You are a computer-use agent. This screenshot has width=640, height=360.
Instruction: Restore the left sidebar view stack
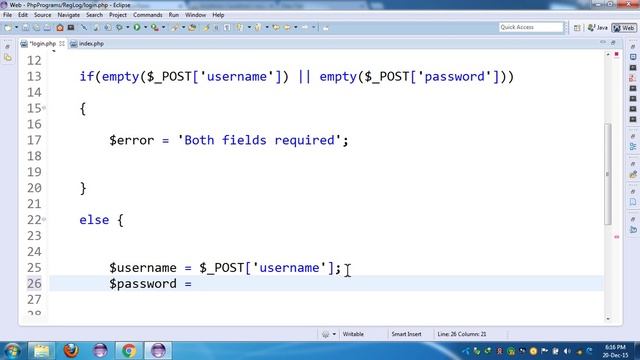point(7,47)
